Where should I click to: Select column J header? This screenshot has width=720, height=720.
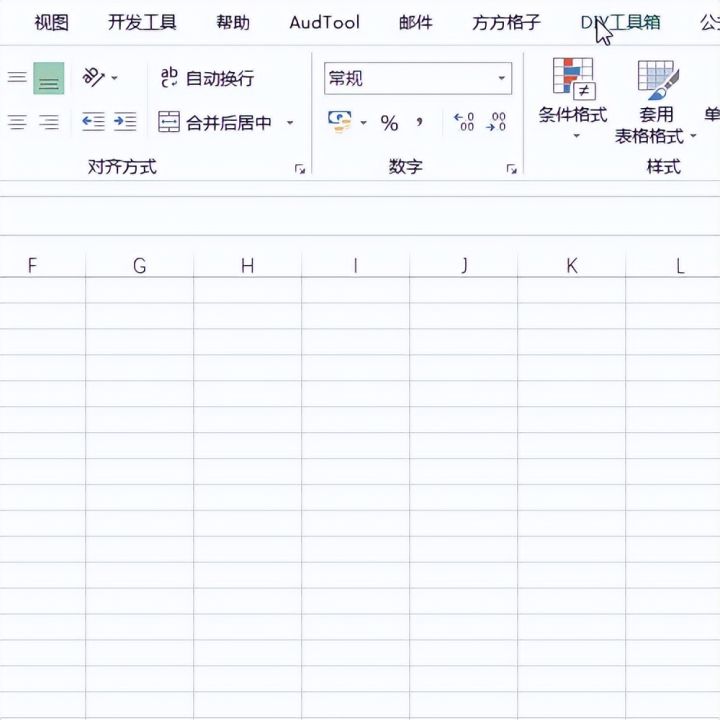coord(463,265)
